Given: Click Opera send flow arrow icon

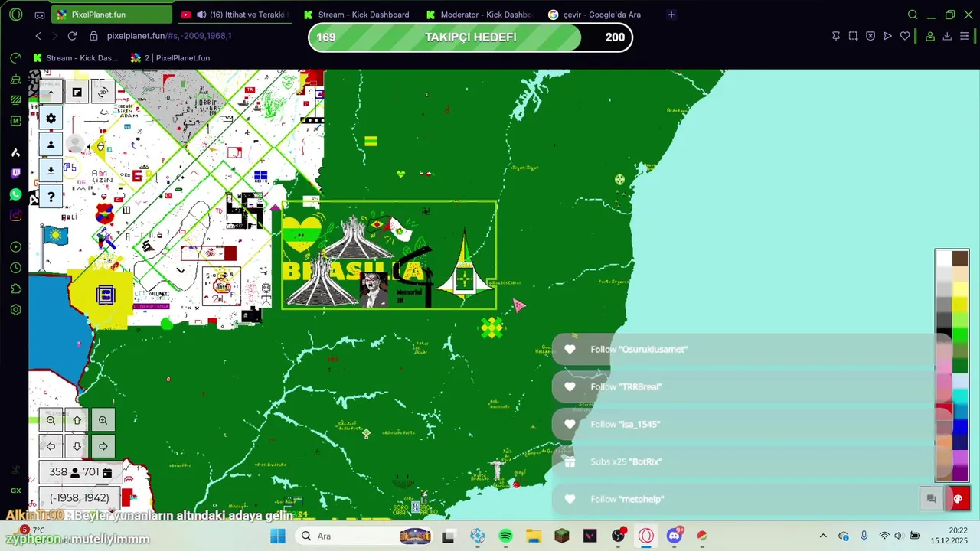Looking at the screenshot, I should 887,36.
